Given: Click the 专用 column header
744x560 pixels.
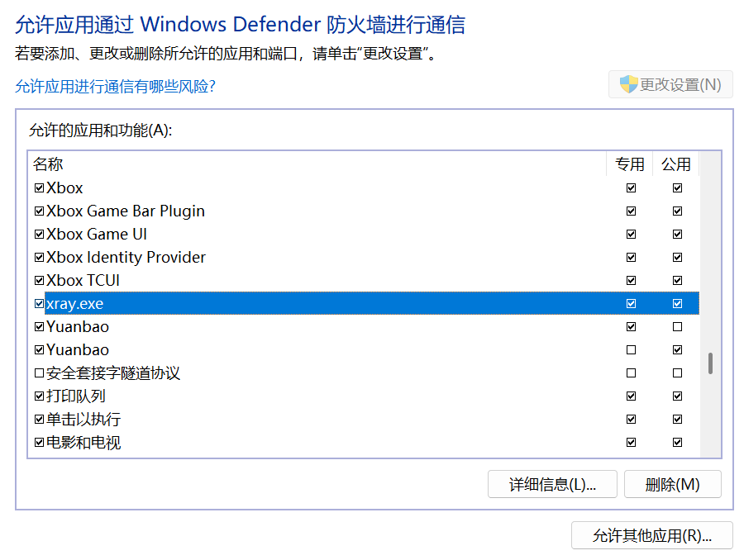Looking at the screenshot, I should point(630,164).
